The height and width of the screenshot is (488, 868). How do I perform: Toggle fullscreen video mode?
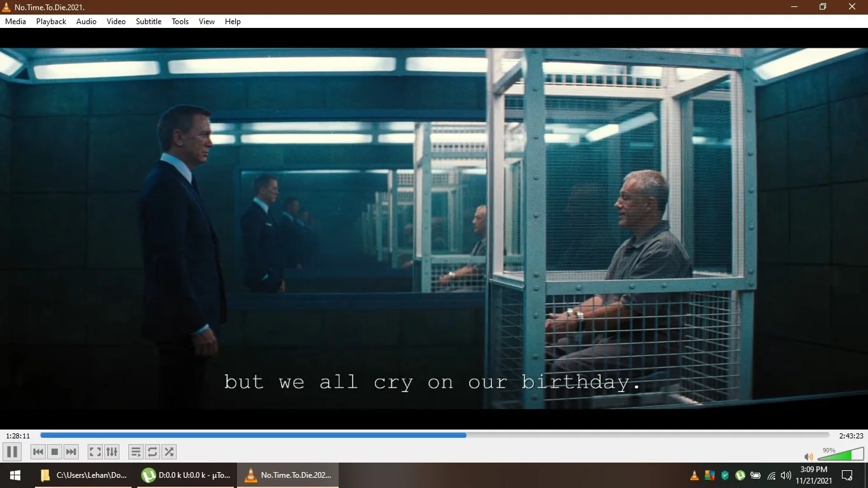(95, 452)
